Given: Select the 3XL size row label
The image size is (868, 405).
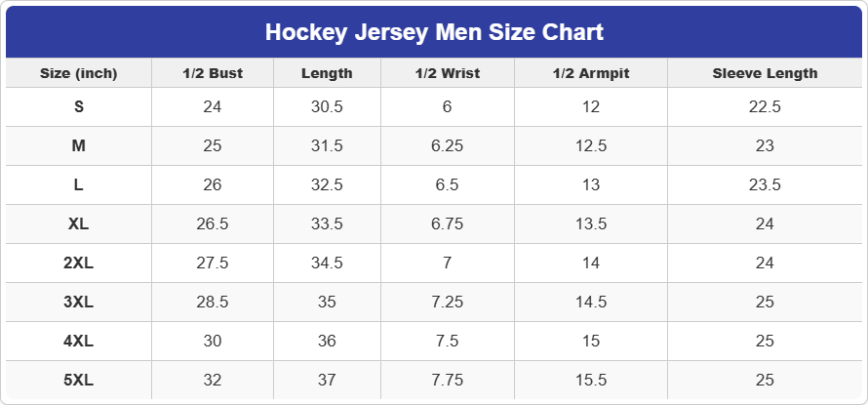Looking at the screenshot, I should pos(78,302).
